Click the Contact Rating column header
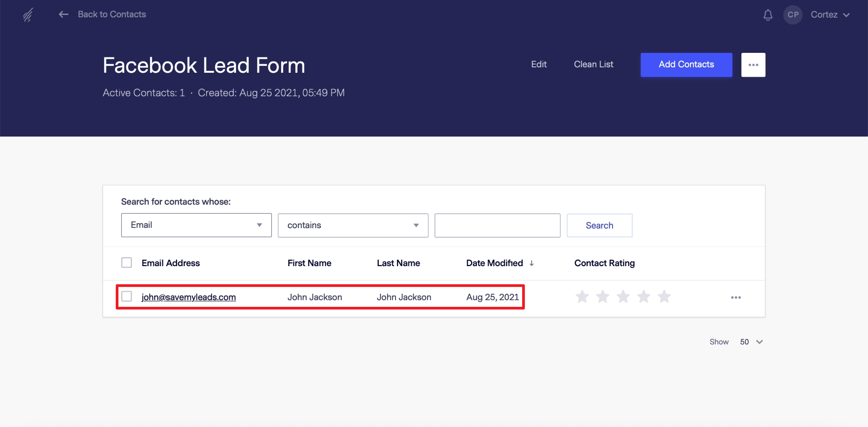Screen dimensions: 868x427 (604, 263)
